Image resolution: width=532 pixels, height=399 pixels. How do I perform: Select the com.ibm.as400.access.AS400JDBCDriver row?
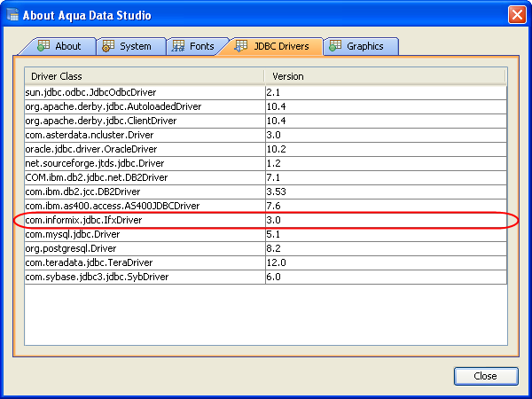click(x=266, y=206)
